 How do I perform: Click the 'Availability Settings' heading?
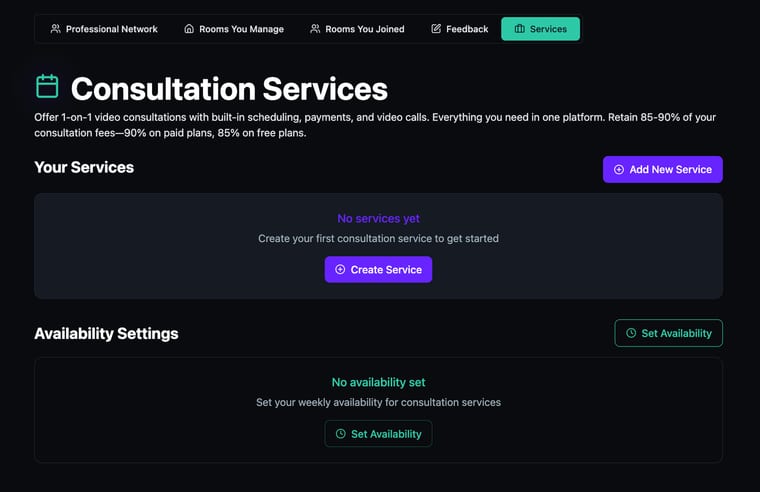(106, 333)
